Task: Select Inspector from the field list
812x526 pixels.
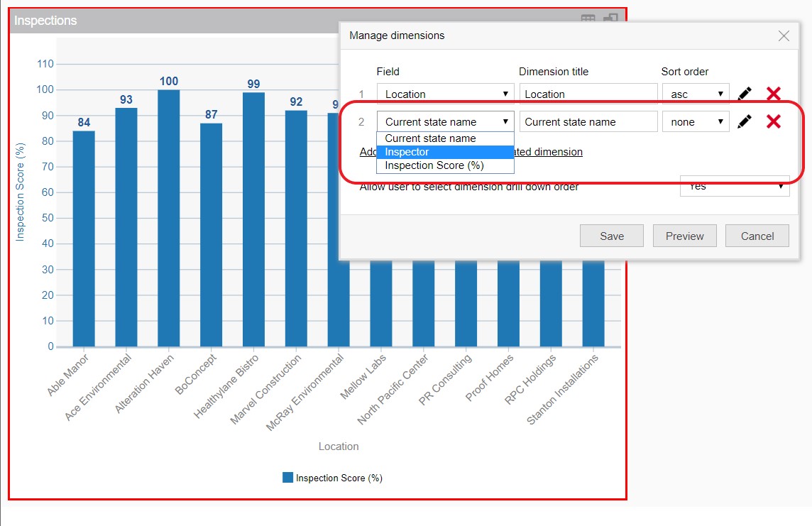Action: [445, 152]
